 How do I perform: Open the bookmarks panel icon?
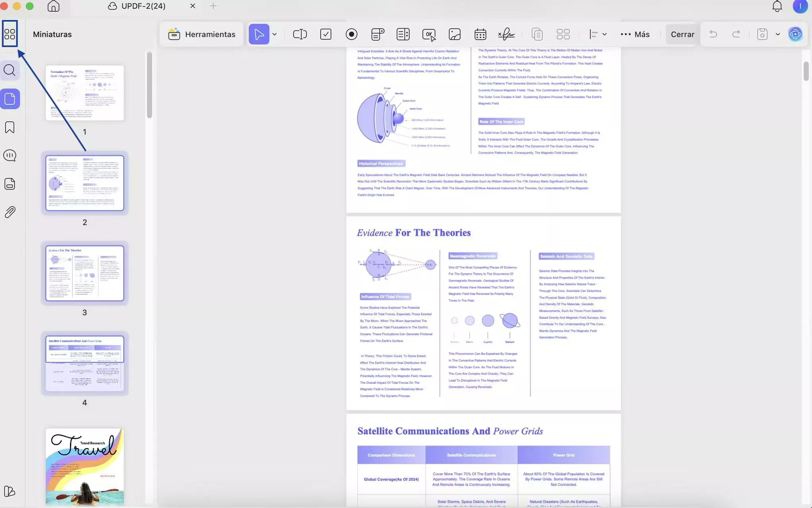tap(10, 127)
